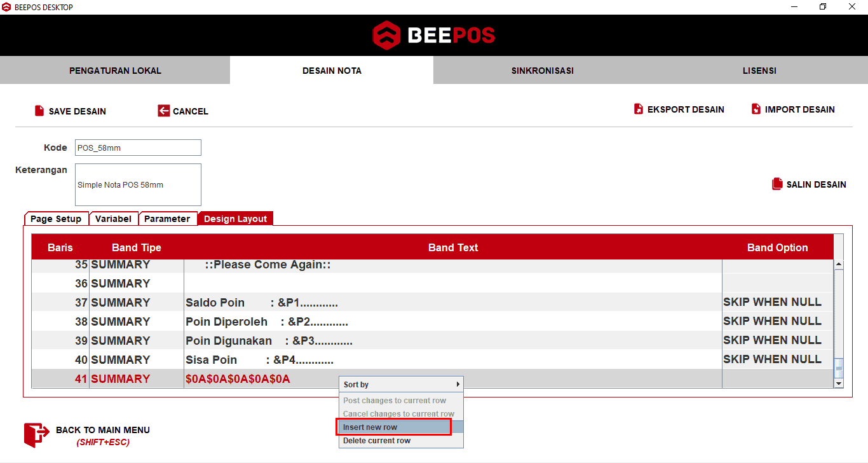Click SUMMARY band type in row 40
Image resolution: width=868 pixels, height=463 pixels.
[x=137, y=360]
